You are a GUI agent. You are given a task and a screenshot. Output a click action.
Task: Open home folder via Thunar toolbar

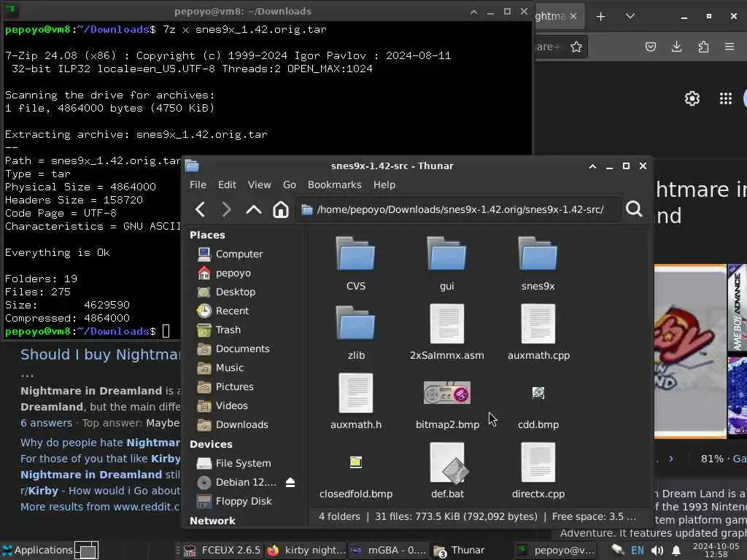pos(281,209)
